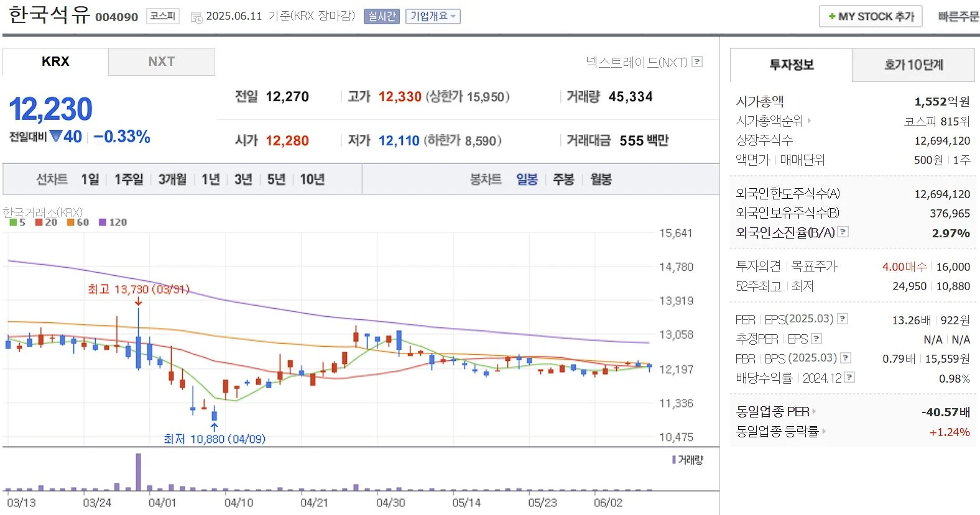Click the 최저 10,880 (04/09) chart marker

215,439
